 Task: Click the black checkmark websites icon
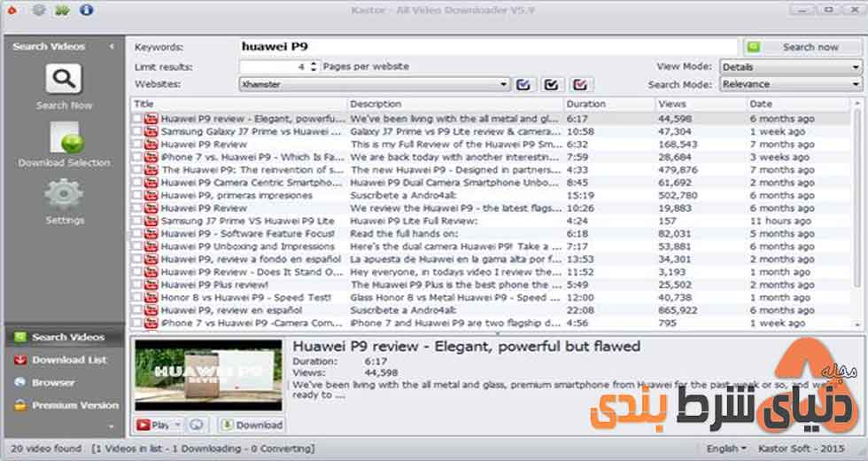[x=551, y=84]
